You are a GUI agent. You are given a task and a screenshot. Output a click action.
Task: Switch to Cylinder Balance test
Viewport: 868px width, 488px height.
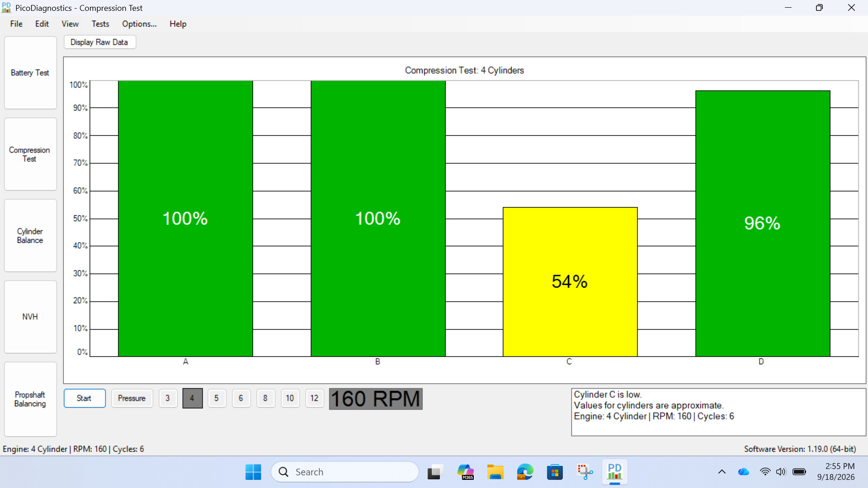tap(30, 235)
